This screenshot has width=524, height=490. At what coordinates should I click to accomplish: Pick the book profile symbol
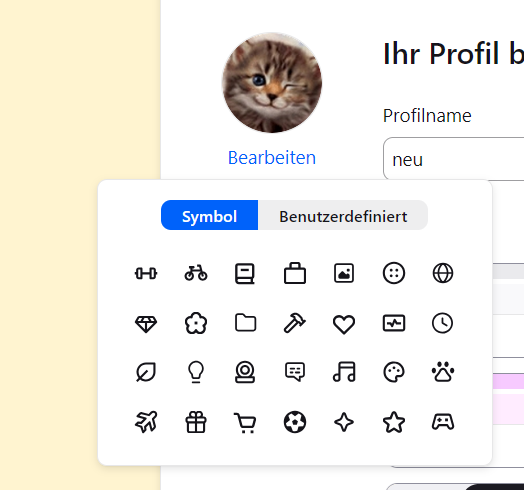245,274
